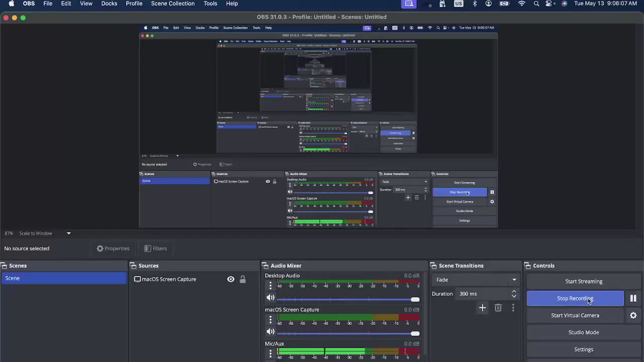The width and height of the screenshot is (644, 362).
Task: Click the date and time in menu bar
Action: (x=605, y=4)
